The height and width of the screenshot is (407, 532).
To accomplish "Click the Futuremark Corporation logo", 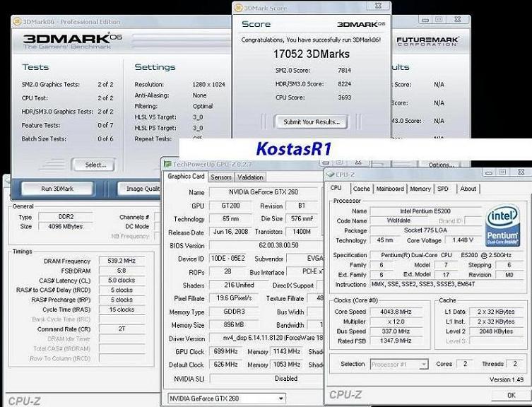I will point(427,42).
